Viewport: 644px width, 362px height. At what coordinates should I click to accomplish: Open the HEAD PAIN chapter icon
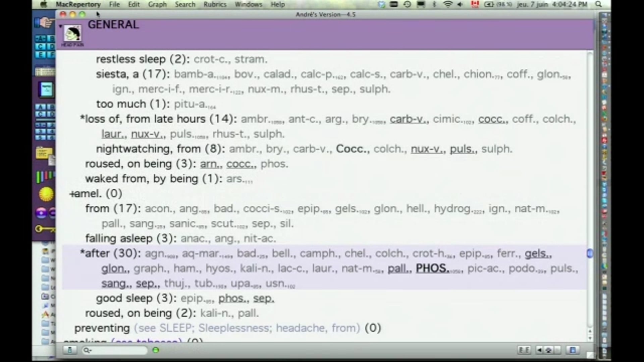click(72, 34)
